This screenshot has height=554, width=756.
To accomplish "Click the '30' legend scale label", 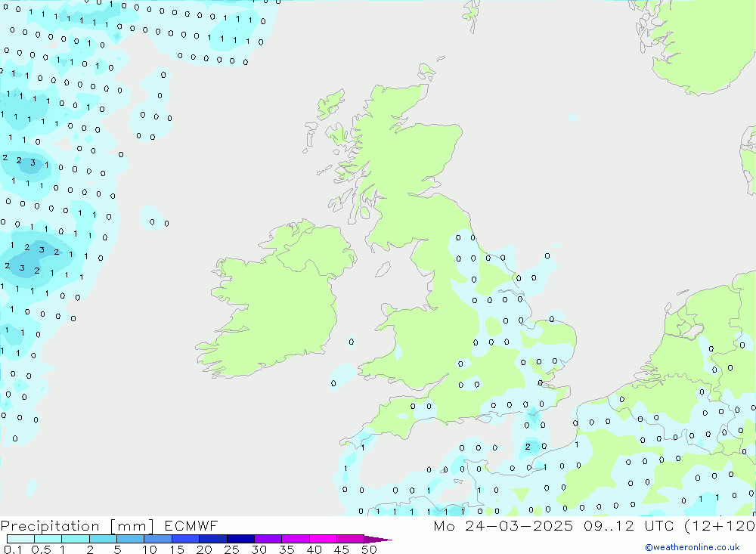I will (x=259, y=549).
